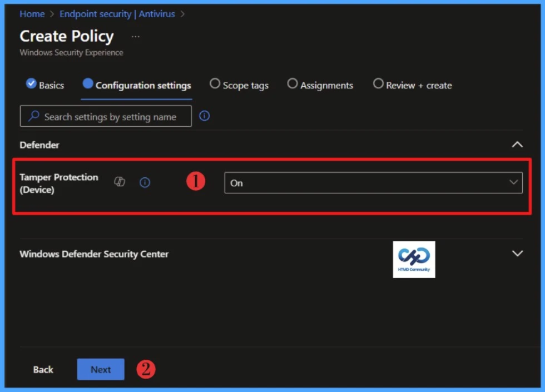
Task: Open the Endpoint security | Antivirus breadcrumb link
Action: tap(117, 13)
